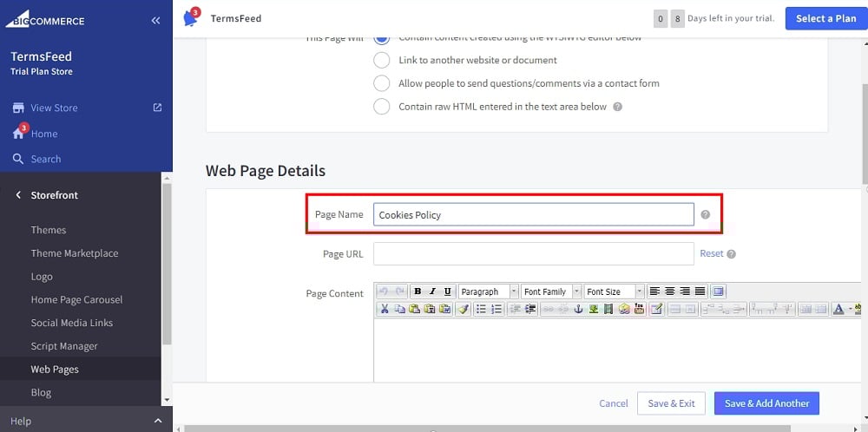Go back from Storefront menu
Viewport: 868px width, 432px height.
click(18, 194)
